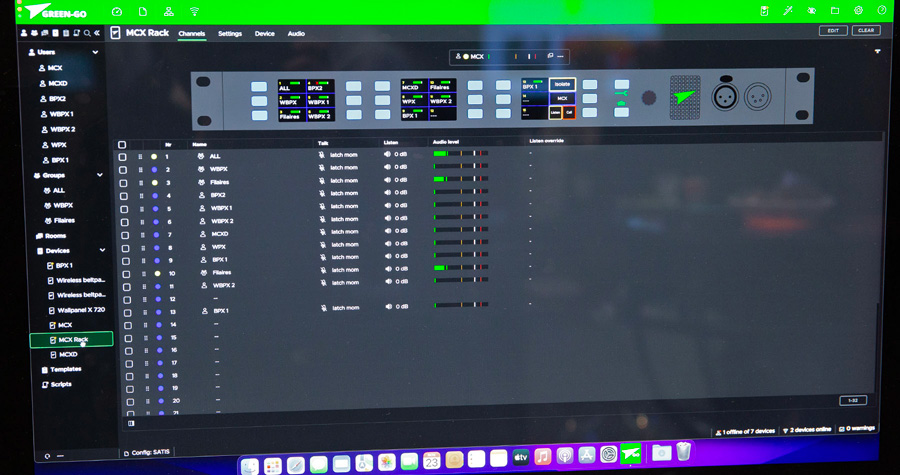The width and height of the screenshot is (900, 475).
Task: Adjust the audio level bar for BPX2 row
Action: point(461,192)
